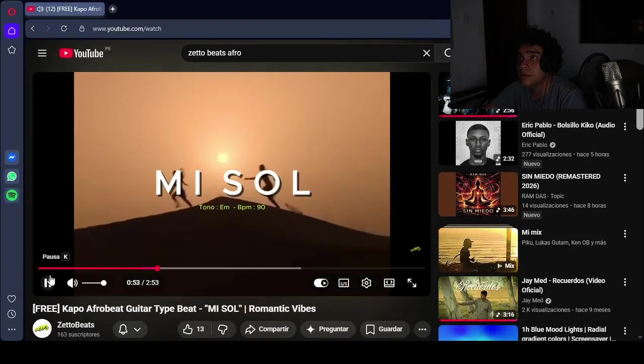The image size is (644, 364).
Task: Open a new browser tab
Action: 113,9
